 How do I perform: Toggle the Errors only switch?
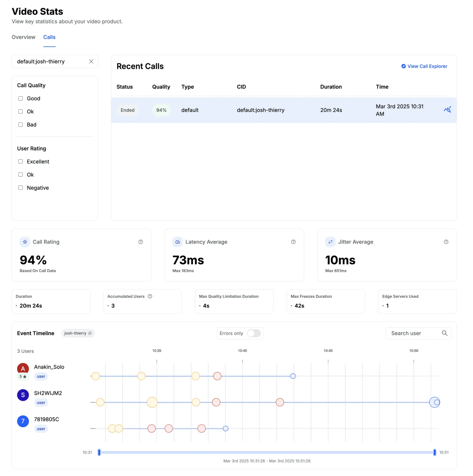(254, 333)
